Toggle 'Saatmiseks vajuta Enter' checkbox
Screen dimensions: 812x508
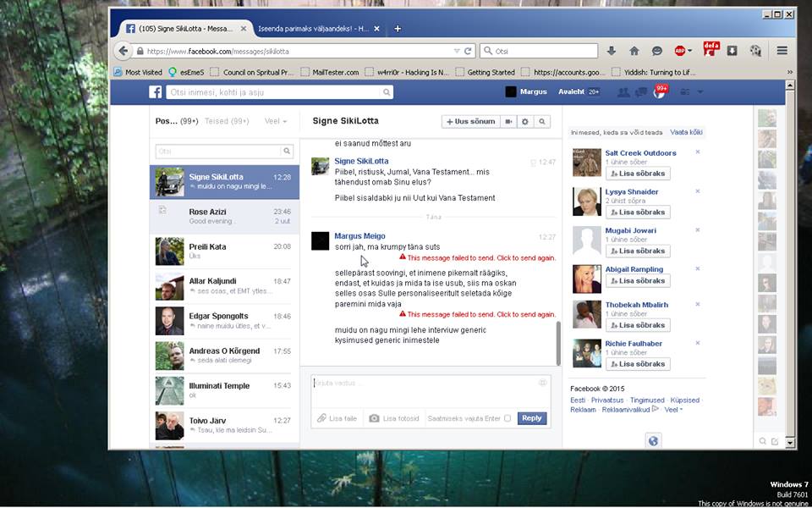[507, 418]
